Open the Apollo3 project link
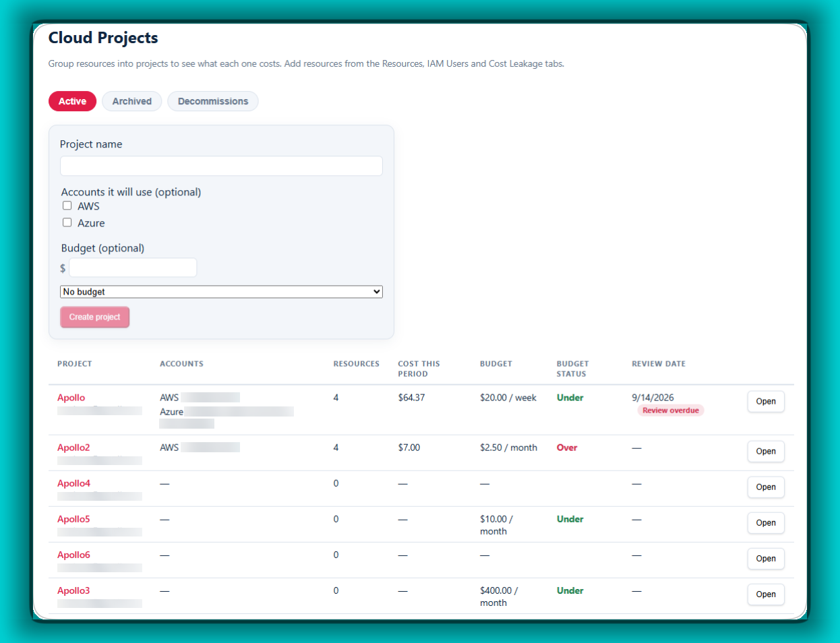The height and width of the screenshot is (643, 840). tap(73, 590)
